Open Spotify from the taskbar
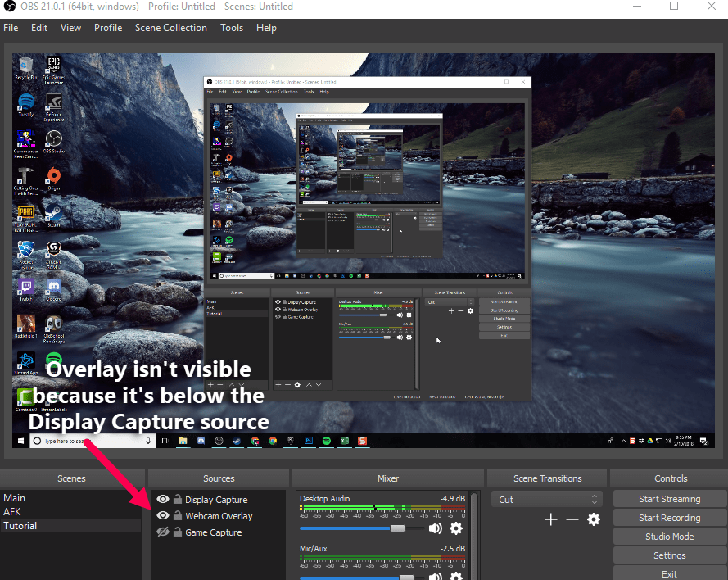This screenshot has width=728, height=580. click(327, 441)
